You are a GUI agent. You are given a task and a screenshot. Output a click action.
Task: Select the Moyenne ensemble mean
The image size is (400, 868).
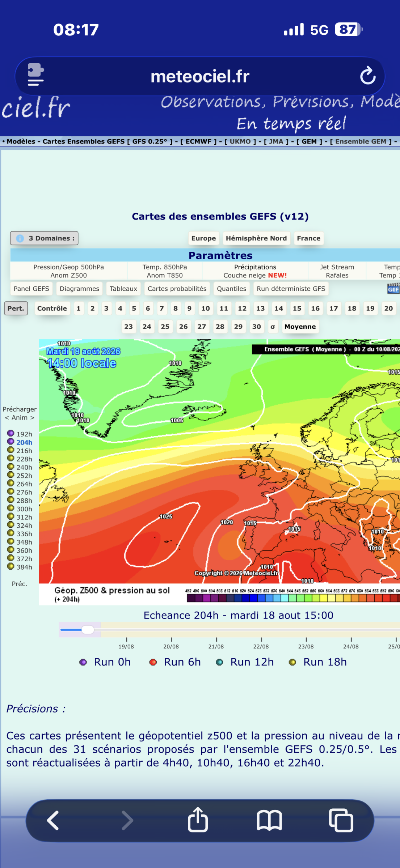[x=300, y=327]
